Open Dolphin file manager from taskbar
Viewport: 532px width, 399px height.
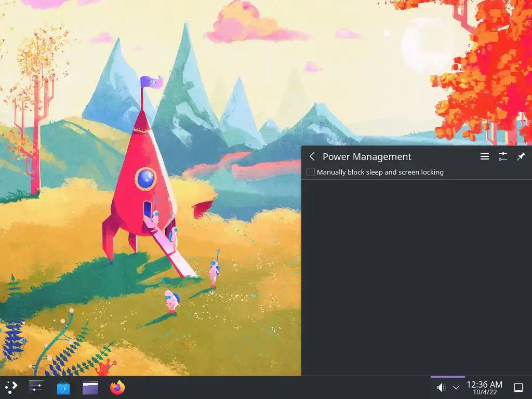pyautogui.click(x=90, y=388)
